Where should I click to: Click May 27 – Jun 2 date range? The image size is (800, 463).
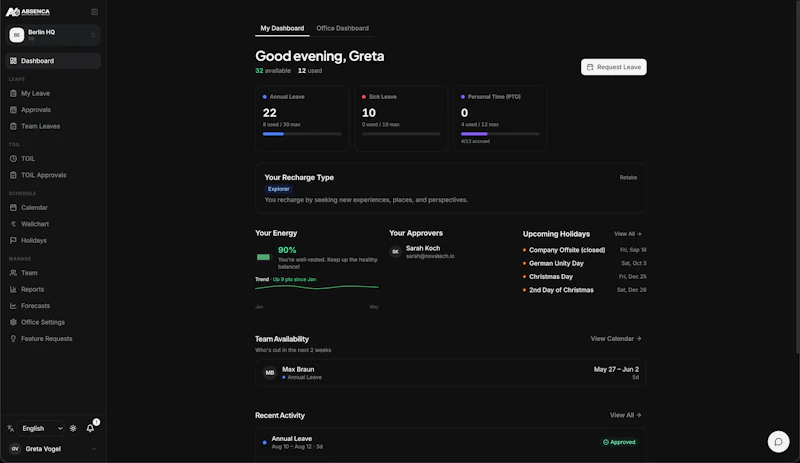pyautogui.click(x=616, y=369)
